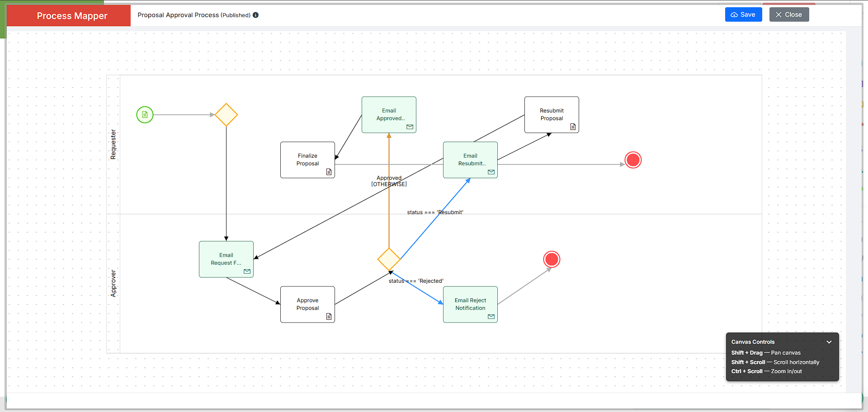Click the document icon on Finalize Proposal
This screenshot has width=868, height=412.
click(x=329, y=172)
